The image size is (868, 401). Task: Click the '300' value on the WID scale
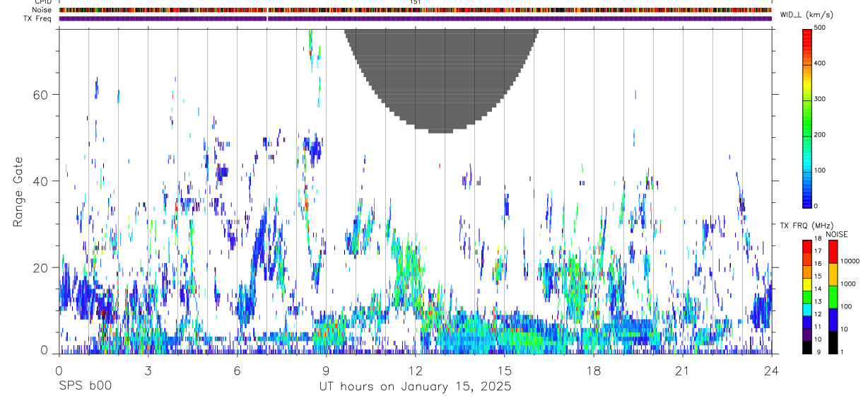[820, 99]
